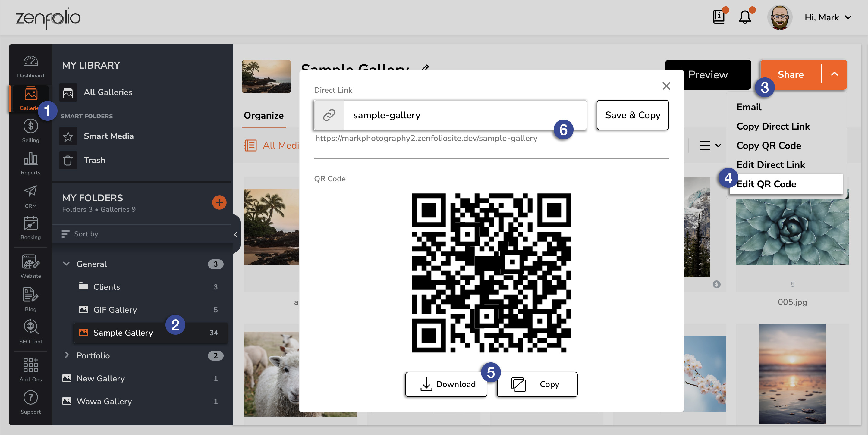This screenshot has width=868, height=435.
Task: Switch to the Organize tab
Action: (263, 115)
